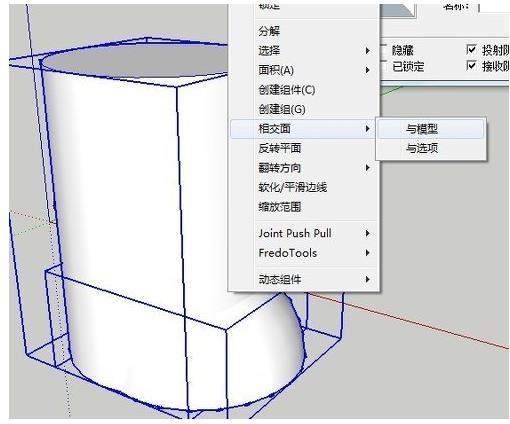
Task: Expand the FredoTools submenu arrow
Action: tap(367, 253)
